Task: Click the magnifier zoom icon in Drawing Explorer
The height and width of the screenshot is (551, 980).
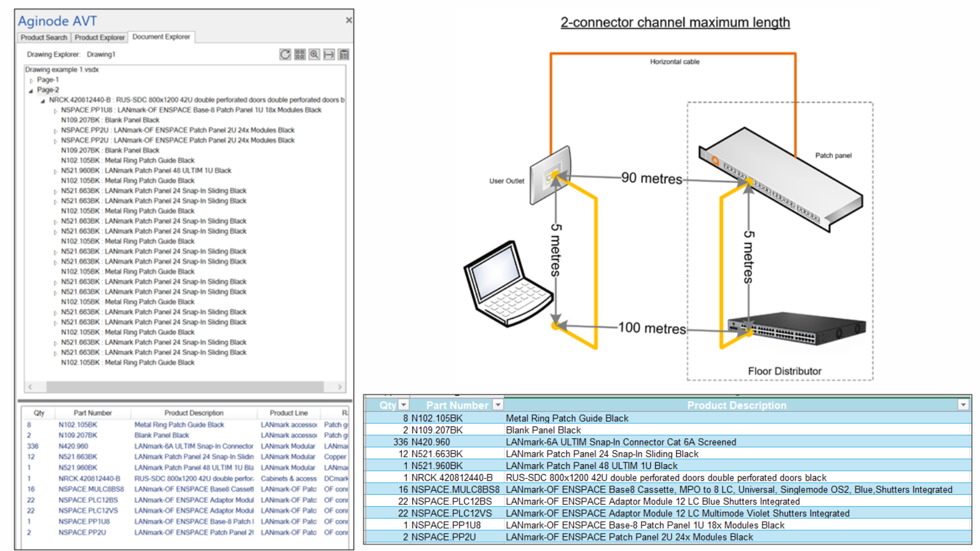Action: pos(314,54)
